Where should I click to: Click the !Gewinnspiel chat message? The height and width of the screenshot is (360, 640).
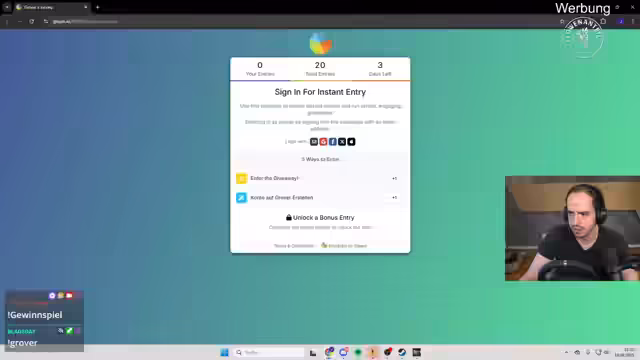pos(35,315)
